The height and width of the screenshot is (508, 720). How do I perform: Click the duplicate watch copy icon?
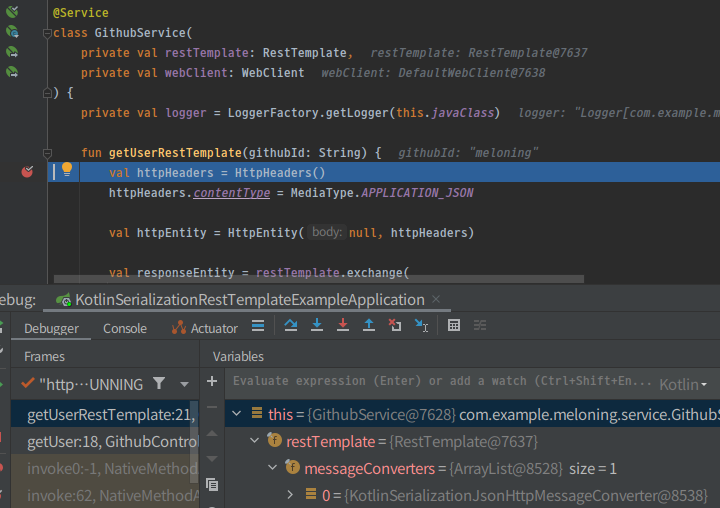212,485
